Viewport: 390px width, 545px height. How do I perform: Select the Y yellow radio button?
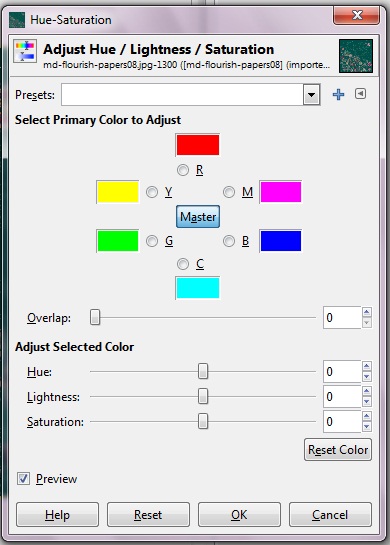pyautogui.click(x=152, y=192)
